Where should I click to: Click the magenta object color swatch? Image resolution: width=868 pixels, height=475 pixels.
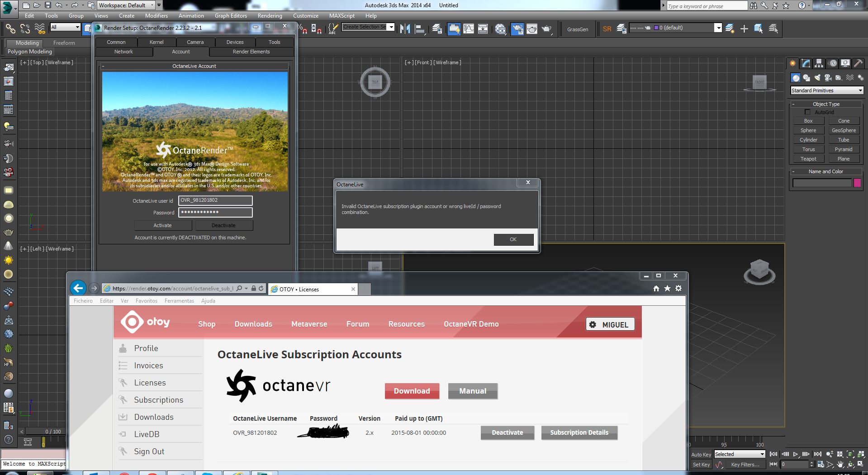(857, 183)
